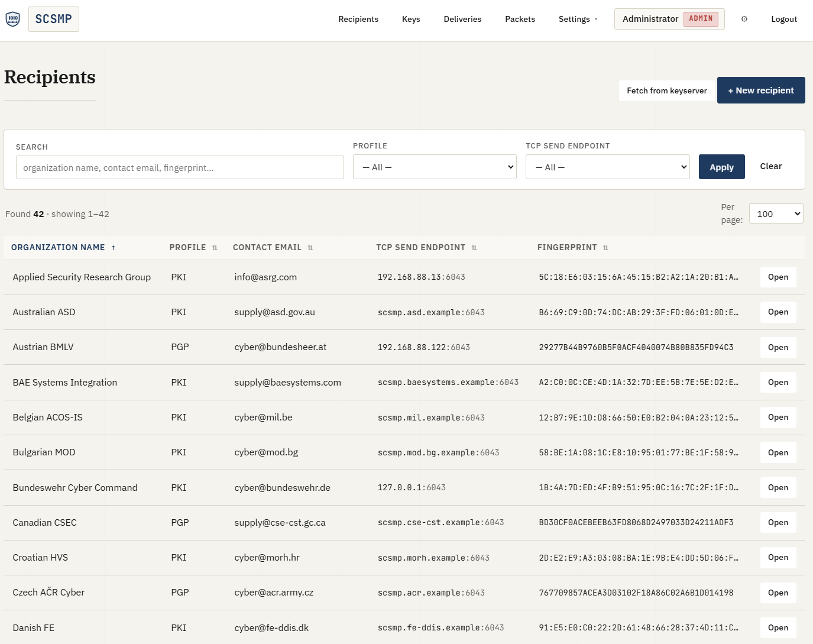Click the New recipient button
Screen dimensions: 813x644
pos(761,90)
